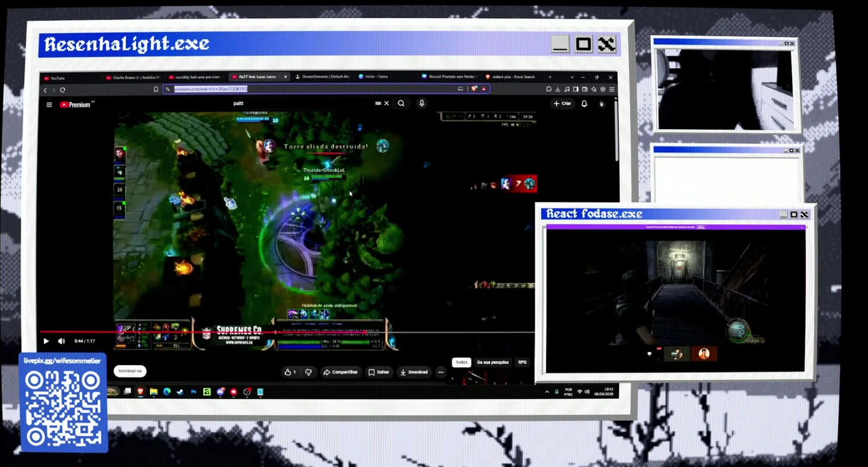Click the Download button under the video
Viewport: 868px width, 467px height.
click(x=414, y=372)
